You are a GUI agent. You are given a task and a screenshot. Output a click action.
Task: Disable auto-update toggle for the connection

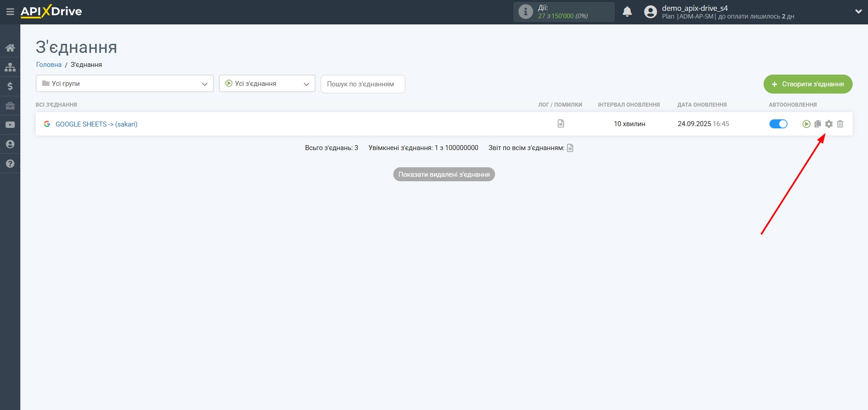tap(778, 124)
